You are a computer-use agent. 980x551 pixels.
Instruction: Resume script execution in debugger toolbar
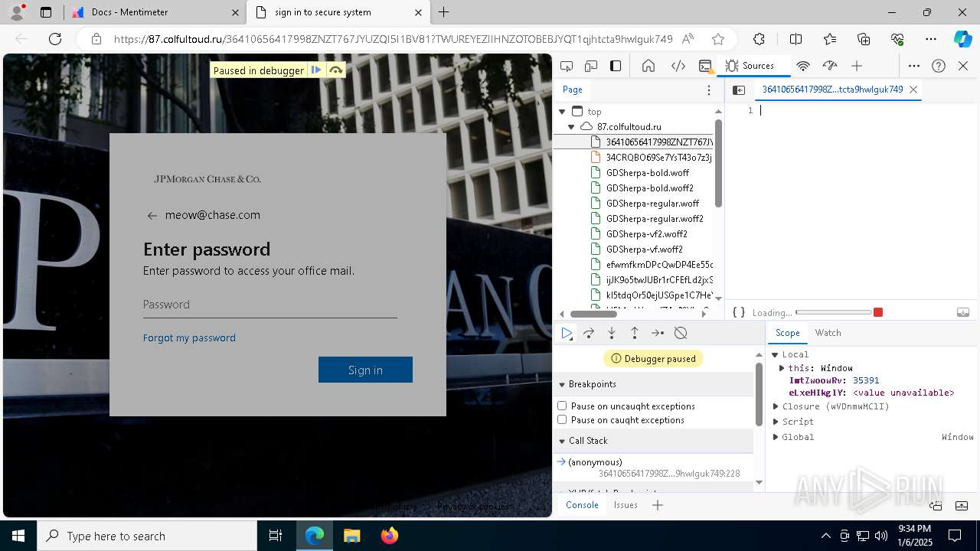567,333
